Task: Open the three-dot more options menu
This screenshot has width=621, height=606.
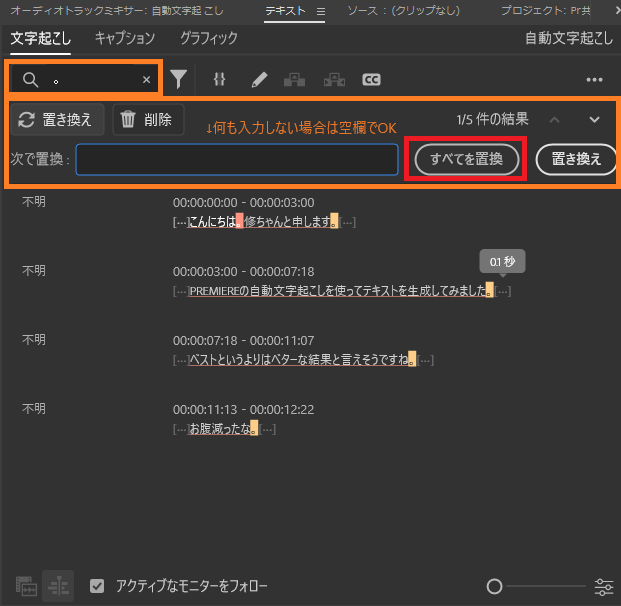Action: click(x=594, y=80)
